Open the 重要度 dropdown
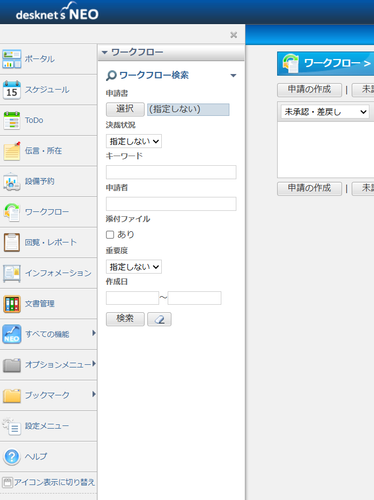This screenshot has height=500, width=374. pos(134,267)
